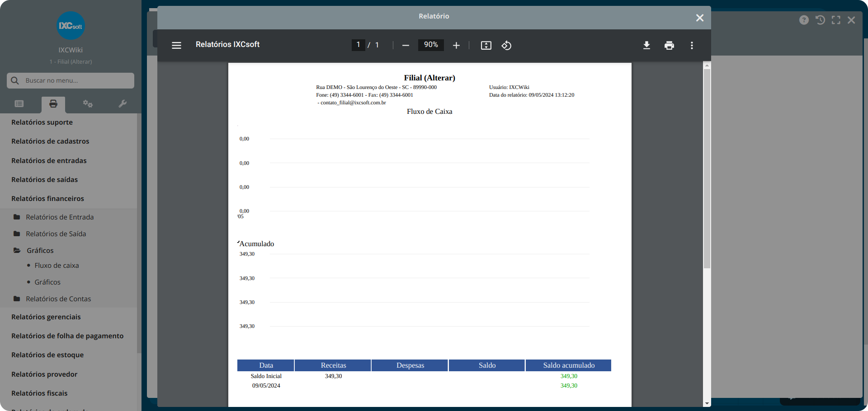Image resolution: width=868 pixels, height=411 pixels.
Task: Close the background window with X
Action: click(851, 20)
